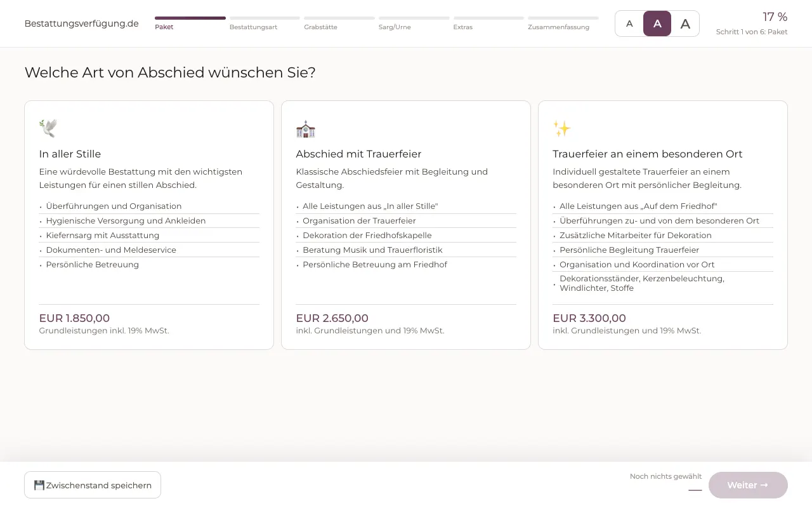Select the largest font size A
The height and width of the screenshot is (508, 812).
tap(685, 23)
